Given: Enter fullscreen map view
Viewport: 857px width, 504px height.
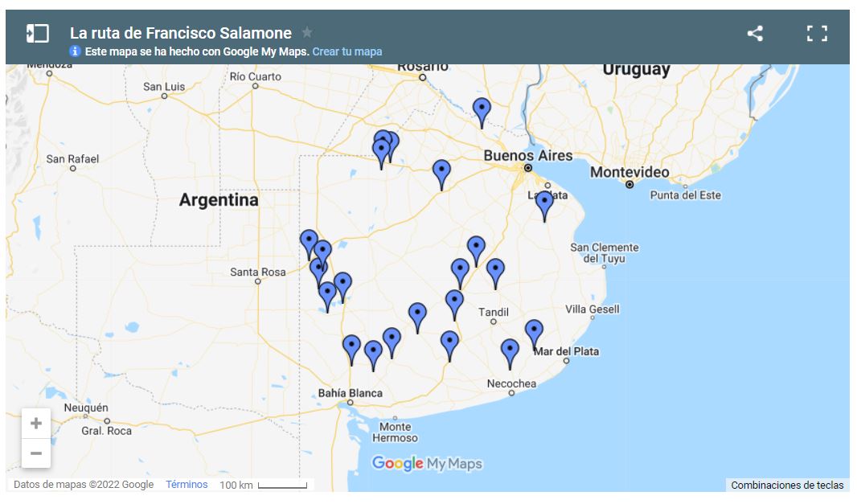Looking at the screenshot, I should (817, 33).
